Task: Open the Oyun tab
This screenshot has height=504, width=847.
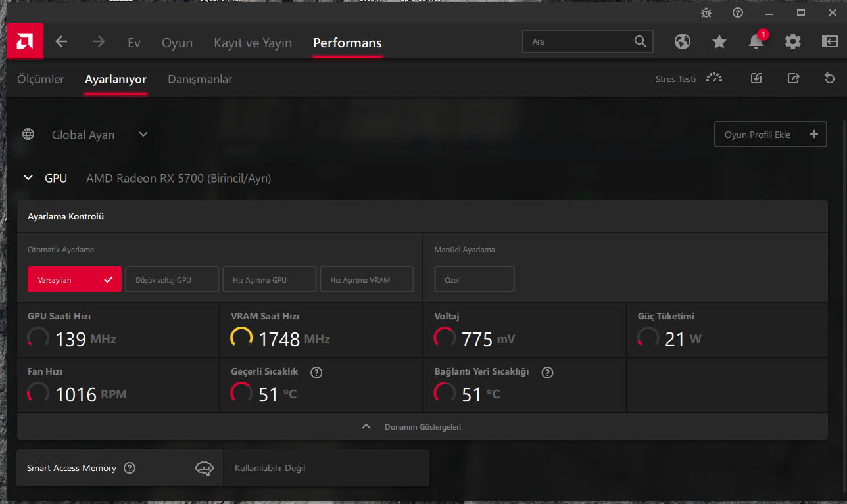Action: coord(178,43)
